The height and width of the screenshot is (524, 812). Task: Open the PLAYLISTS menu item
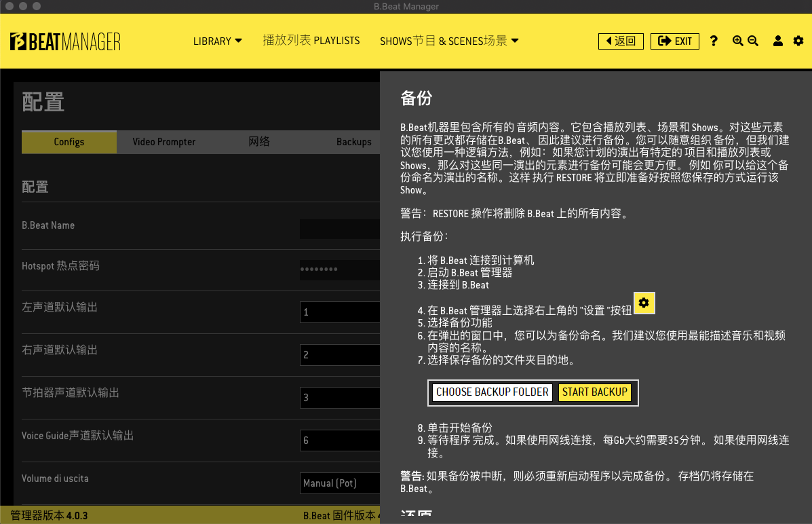click(x=311, y=41)
